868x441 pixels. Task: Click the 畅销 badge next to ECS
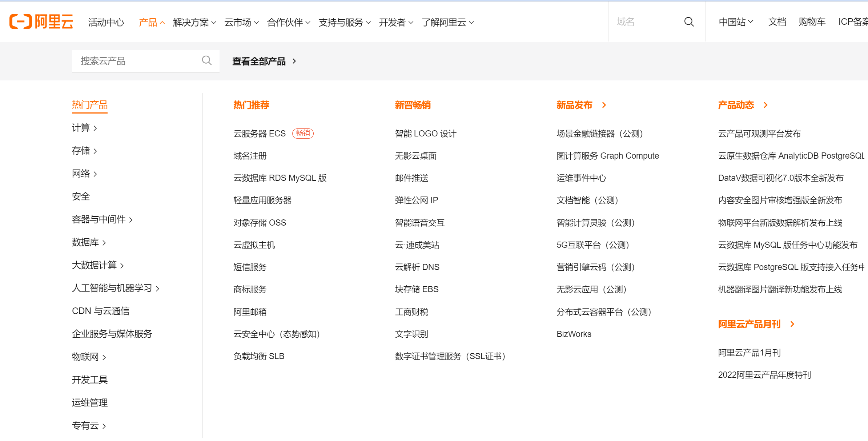pyautogui.click(x=303, y=133)
